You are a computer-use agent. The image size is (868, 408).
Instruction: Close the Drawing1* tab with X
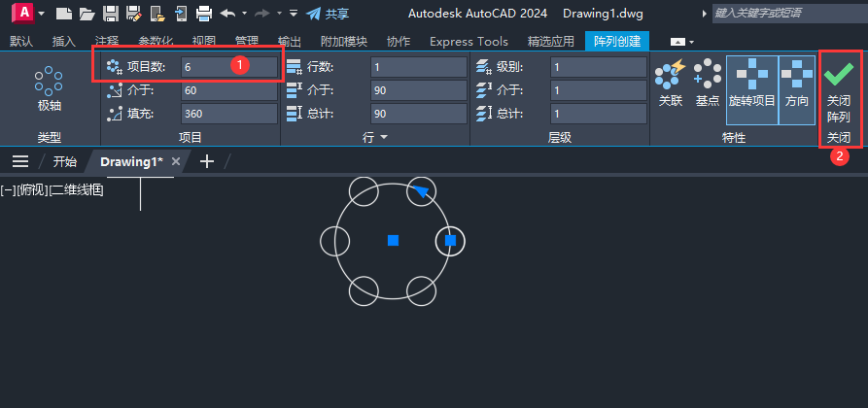(176, 161)
